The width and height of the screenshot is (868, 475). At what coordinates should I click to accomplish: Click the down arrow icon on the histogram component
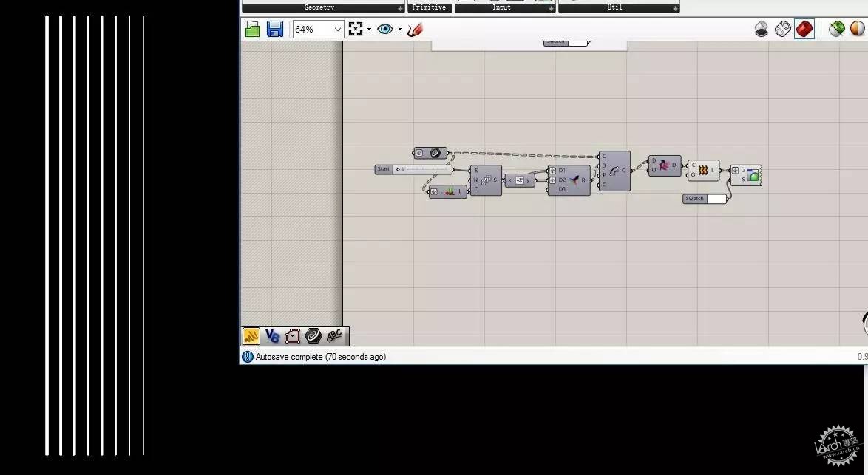point(434,192)
